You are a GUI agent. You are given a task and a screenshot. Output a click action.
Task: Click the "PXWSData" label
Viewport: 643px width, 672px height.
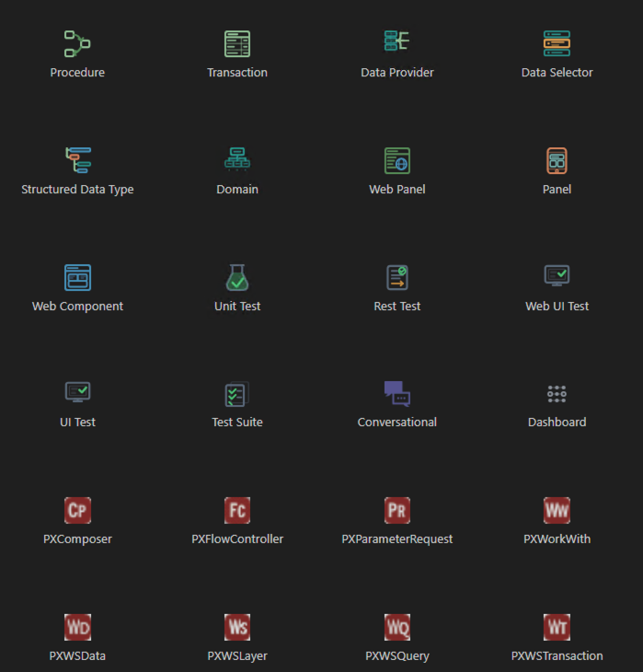(77, 656)
